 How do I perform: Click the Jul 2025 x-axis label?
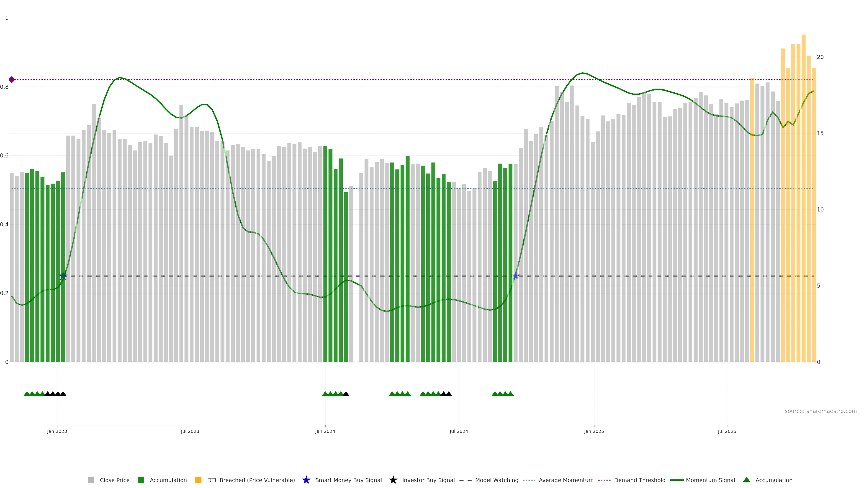point(727,432)
